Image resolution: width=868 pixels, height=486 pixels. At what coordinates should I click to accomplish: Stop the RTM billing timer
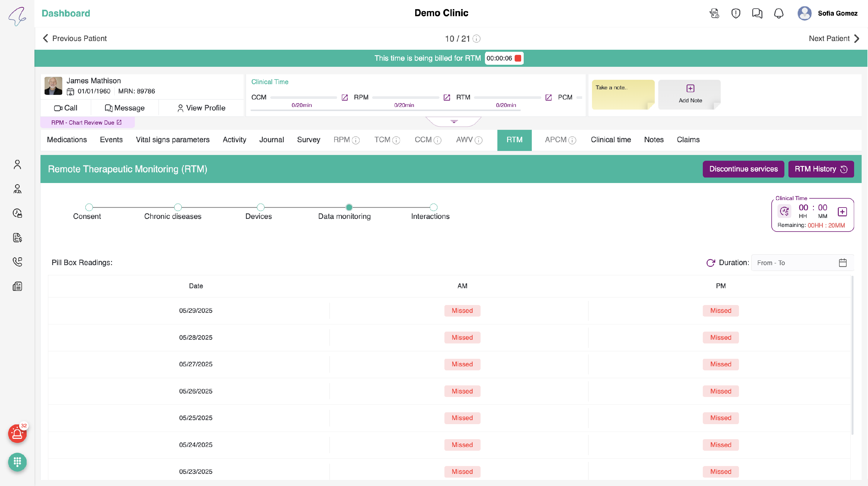click(x=518, y=58)
